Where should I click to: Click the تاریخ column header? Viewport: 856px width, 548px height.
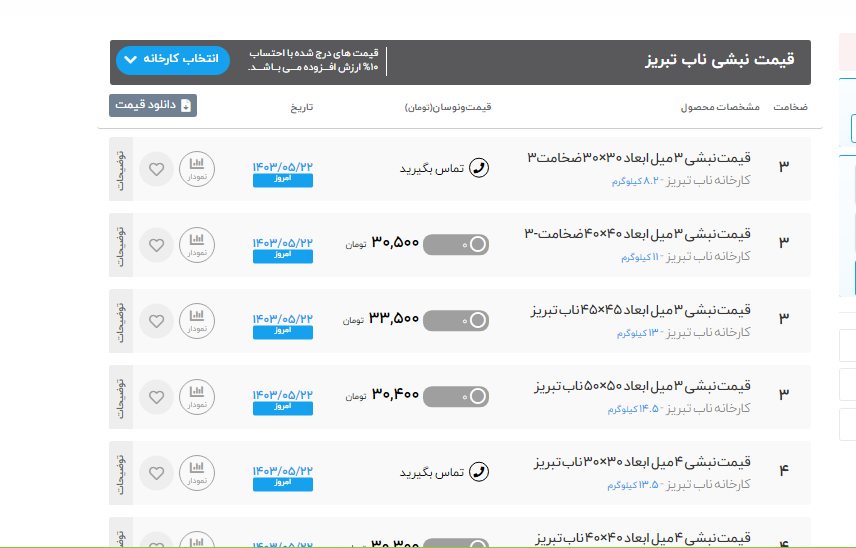pyautogui.click(x=302, y=107)
